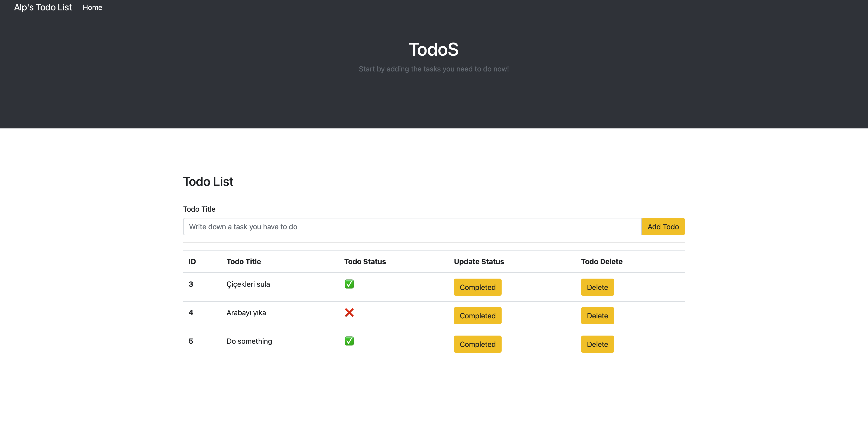
Task: Mark 'Arabayı yıka' as Completed
Action: (477, 315)
